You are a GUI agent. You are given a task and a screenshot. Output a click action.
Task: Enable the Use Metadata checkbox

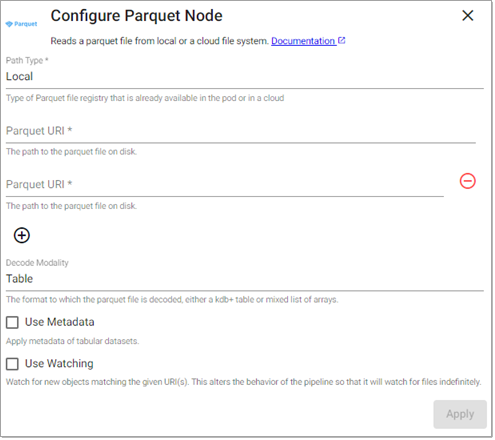(x=12, y=322)
